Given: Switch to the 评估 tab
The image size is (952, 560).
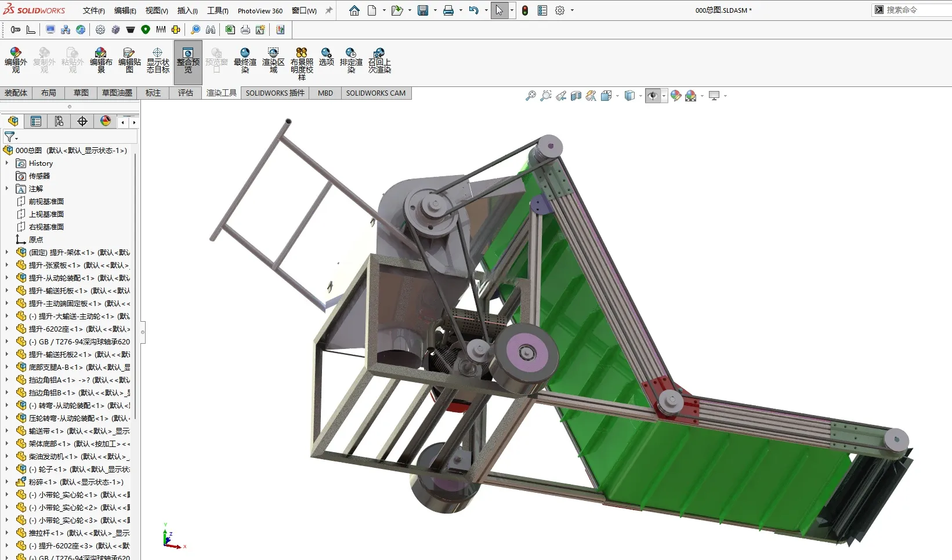Looking at the screenshot, I should (x=186, y=93).
